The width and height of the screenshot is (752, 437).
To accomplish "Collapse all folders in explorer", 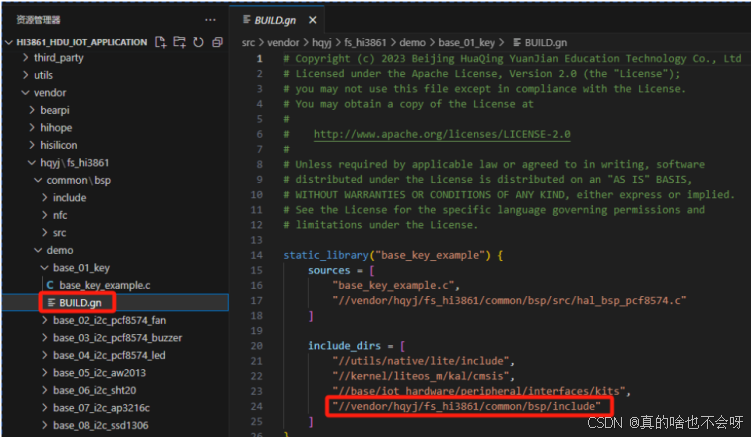I will pyautogui.click(x=217, y=42).
